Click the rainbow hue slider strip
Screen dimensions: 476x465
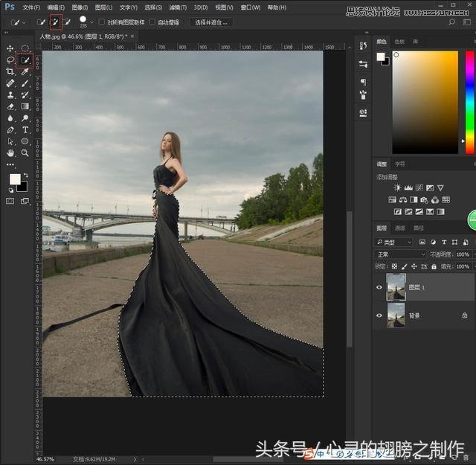coord(470,102)
